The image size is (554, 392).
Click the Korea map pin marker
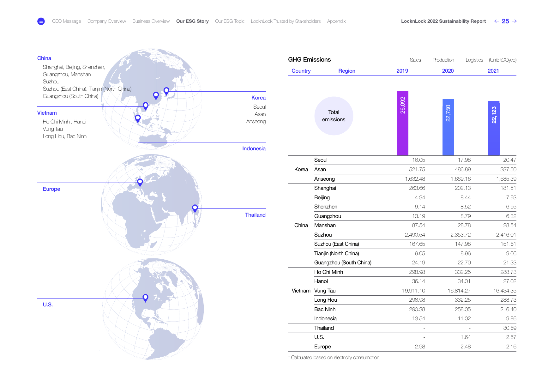pos(166,91)
